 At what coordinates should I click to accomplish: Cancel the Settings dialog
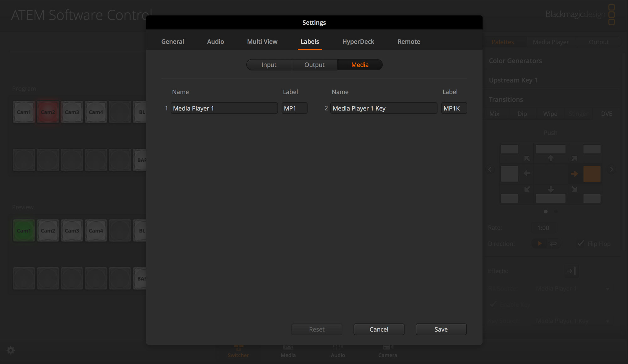(x=379, y=329)
